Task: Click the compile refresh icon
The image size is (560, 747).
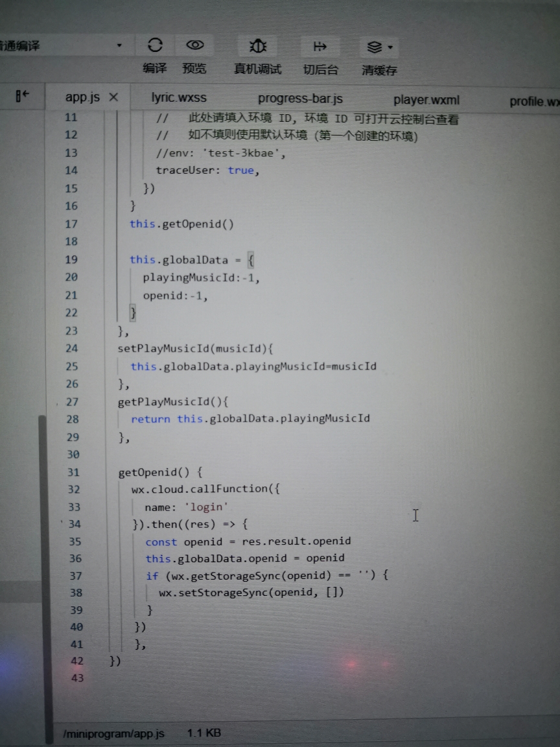Action: point(155,45)
